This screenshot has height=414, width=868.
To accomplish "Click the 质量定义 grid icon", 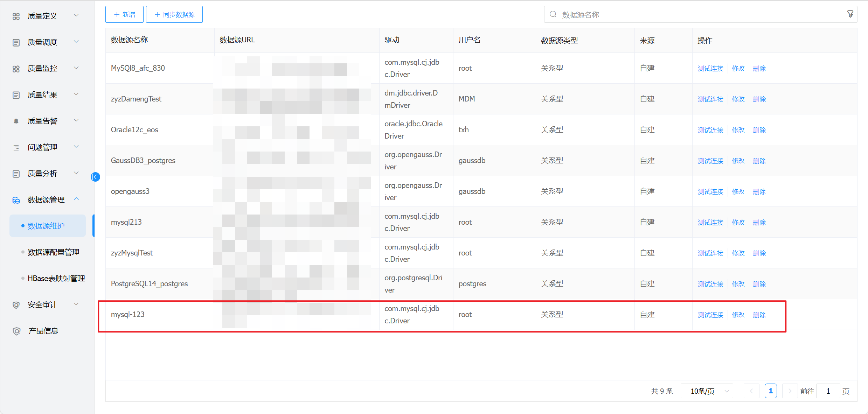I will point(16,16).
